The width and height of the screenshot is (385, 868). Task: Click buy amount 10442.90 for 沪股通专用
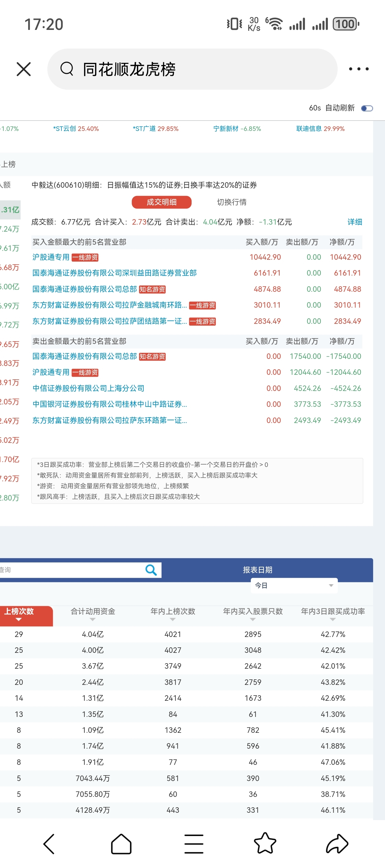click(265, 257)
